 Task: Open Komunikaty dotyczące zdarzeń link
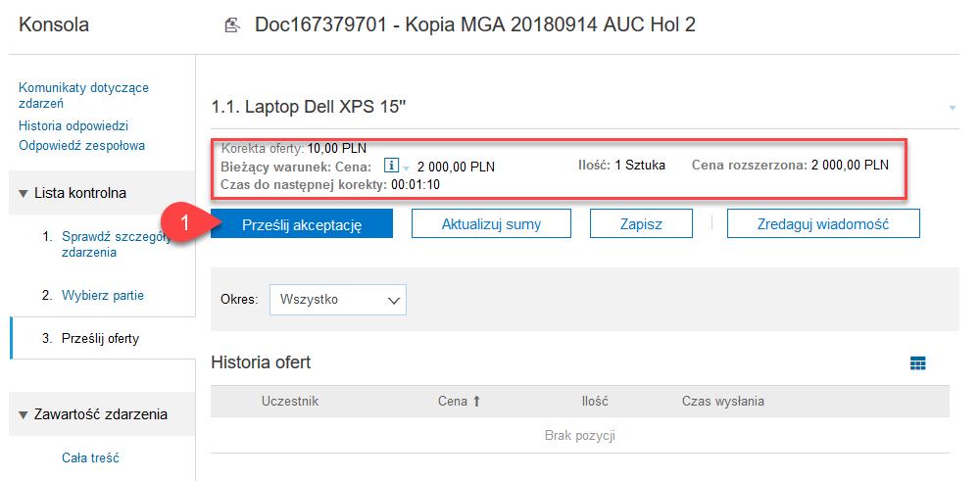tap(83, 96)
